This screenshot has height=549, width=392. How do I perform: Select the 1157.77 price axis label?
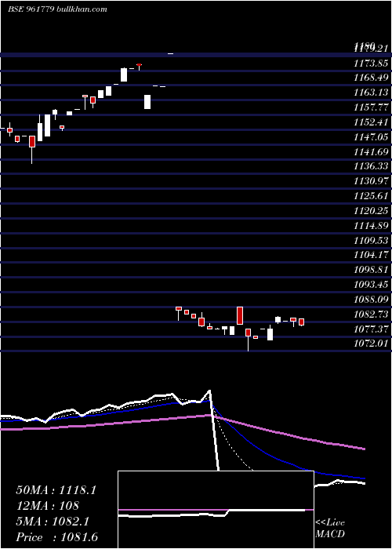[x=371, y=107]
